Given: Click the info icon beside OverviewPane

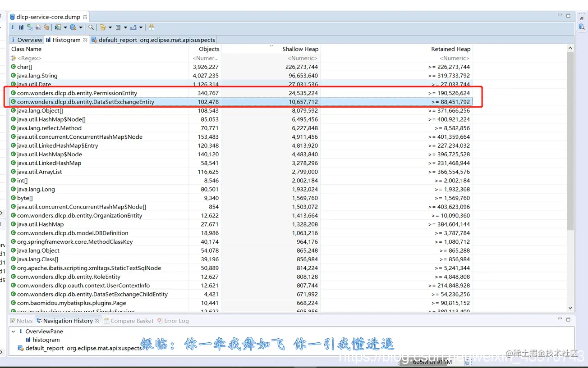Looking at the screenshot, I should [x=21, y=332].
